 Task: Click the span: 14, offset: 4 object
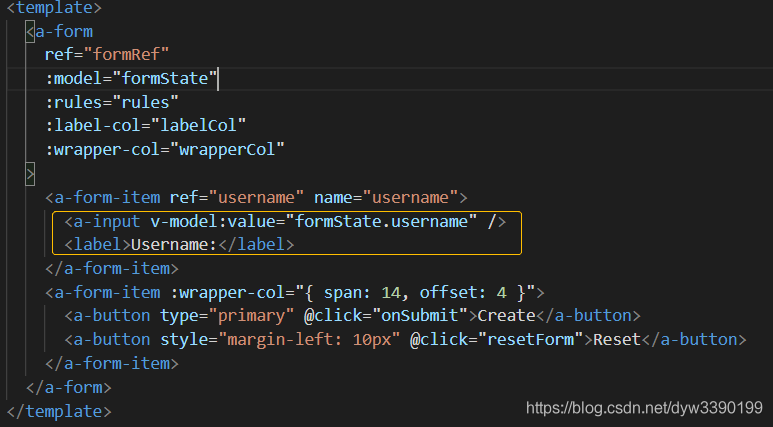415,293
